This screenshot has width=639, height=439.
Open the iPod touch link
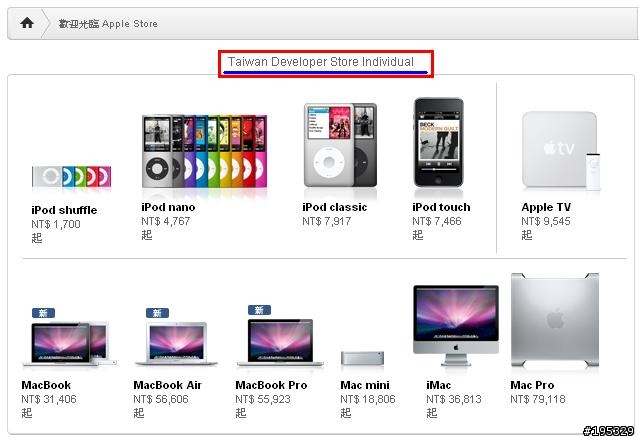441,207
